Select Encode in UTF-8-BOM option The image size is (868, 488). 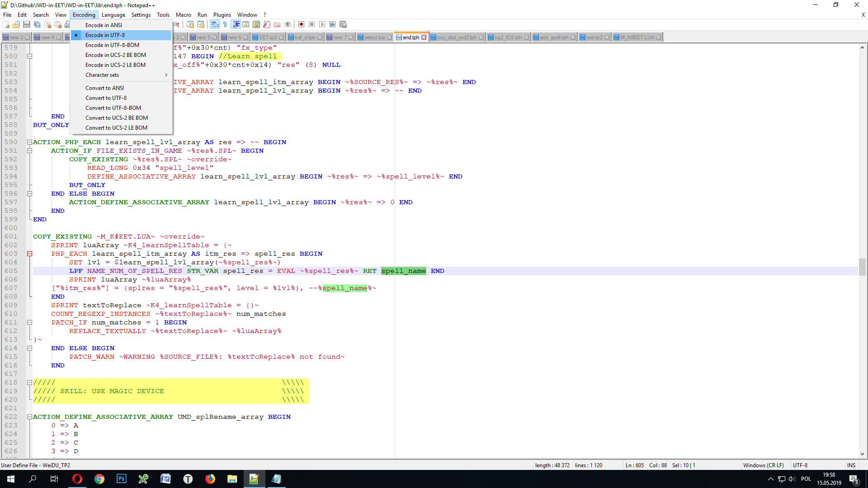(121, 45)
